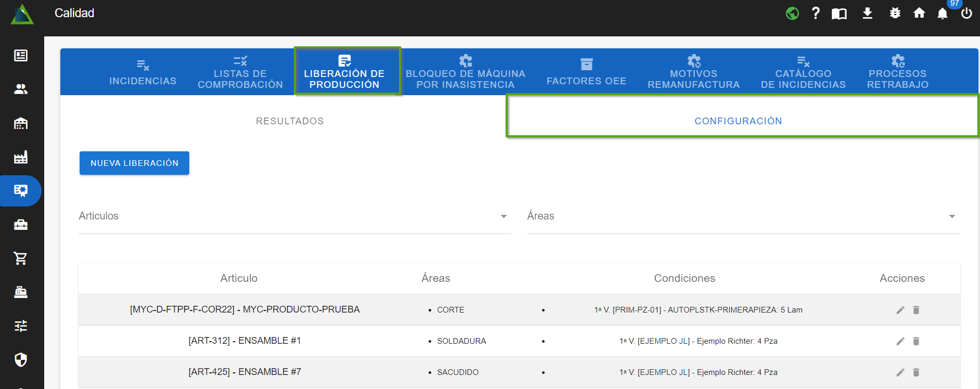Click the notifications bell icon
Image resolution: width=980 pixels, height=389 pixels.
942,14
